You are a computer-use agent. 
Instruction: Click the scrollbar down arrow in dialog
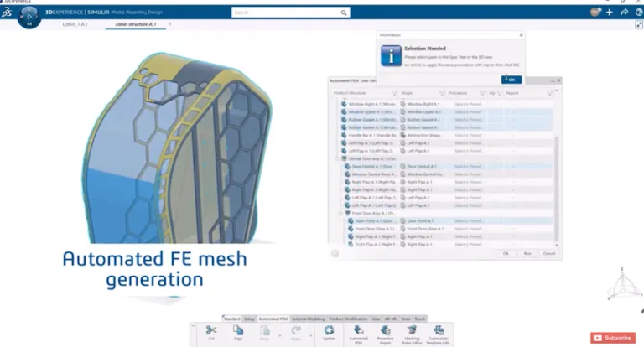[557, 245]
